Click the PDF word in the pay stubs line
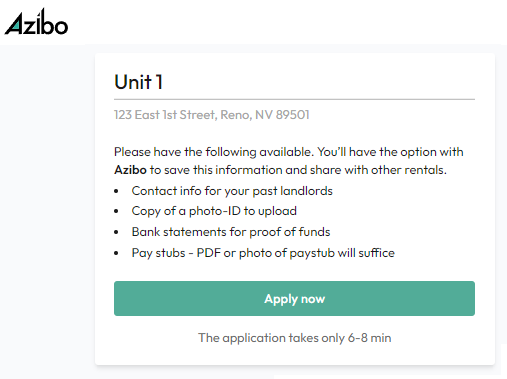The height and width of the screenshot is (379, 507). pos(209,253)
